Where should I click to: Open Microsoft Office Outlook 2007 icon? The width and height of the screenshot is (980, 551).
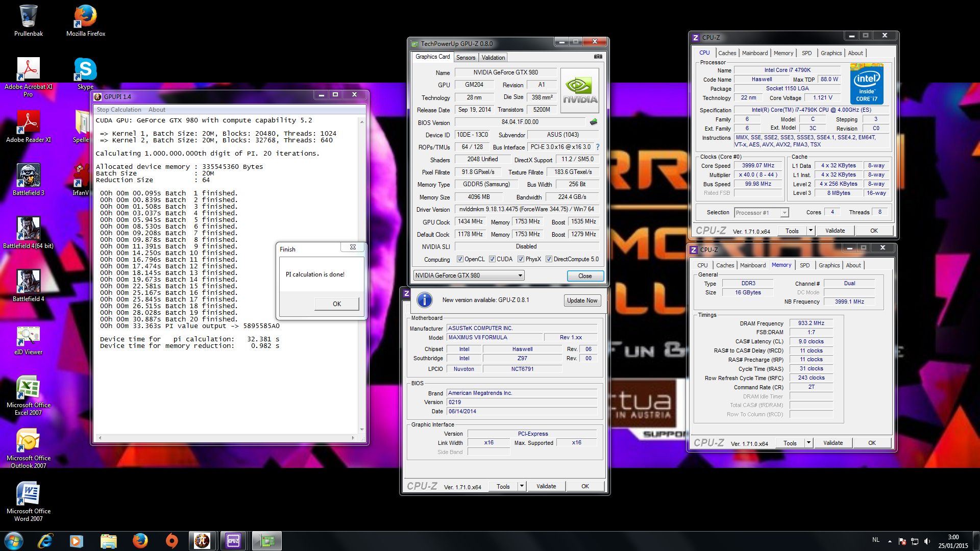[29, 449]
